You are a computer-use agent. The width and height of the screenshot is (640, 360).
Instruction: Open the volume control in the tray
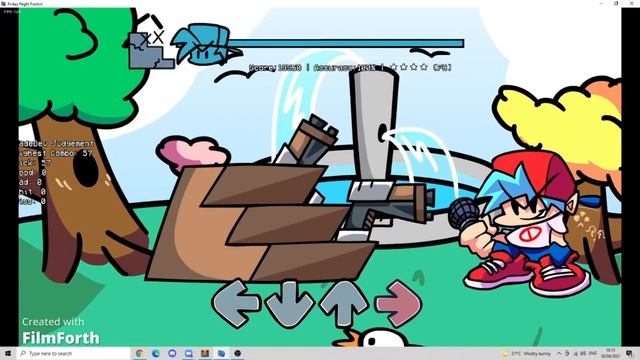(x=584, y=353)
